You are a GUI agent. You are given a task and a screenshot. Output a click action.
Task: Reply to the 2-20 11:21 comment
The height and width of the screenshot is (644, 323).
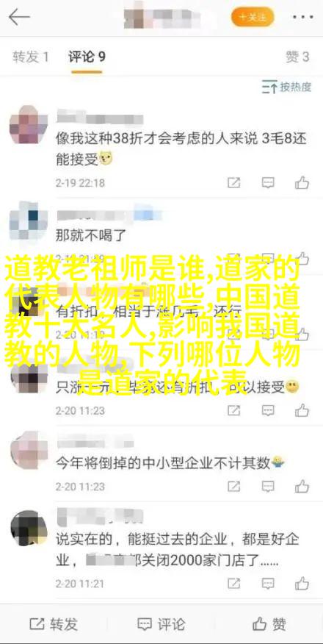coord(268,584)
